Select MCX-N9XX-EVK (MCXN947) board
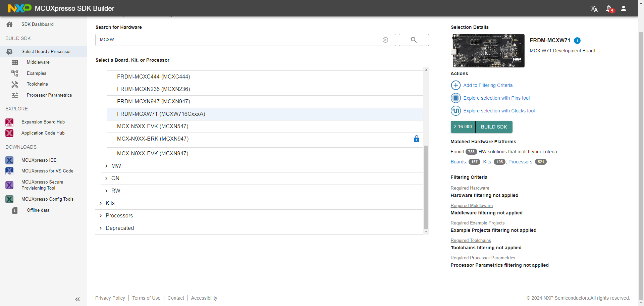This screenshot has width=644, height=306. click(x=265, y=154)
